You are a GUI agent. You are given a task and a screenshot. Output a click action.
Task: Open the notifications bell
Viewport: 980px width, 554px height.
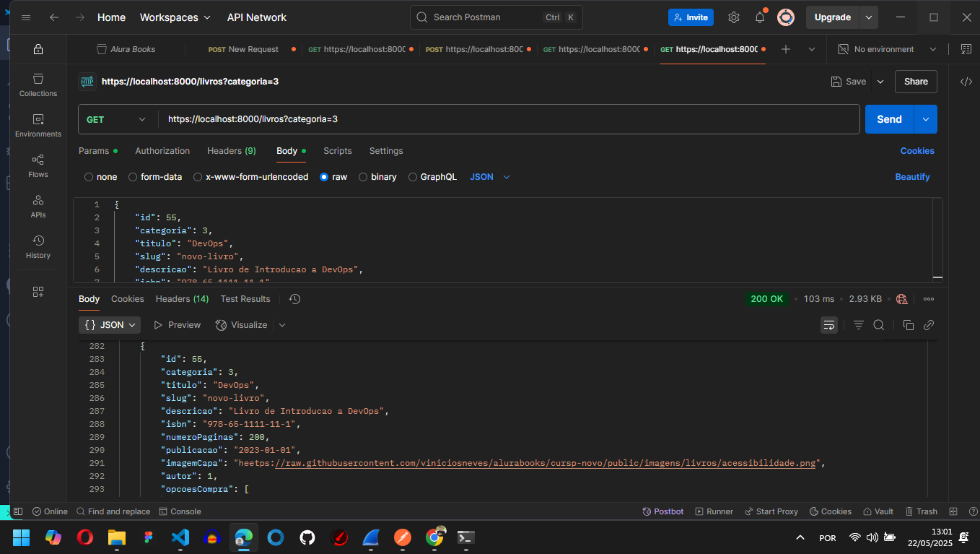tap(760, 17)
